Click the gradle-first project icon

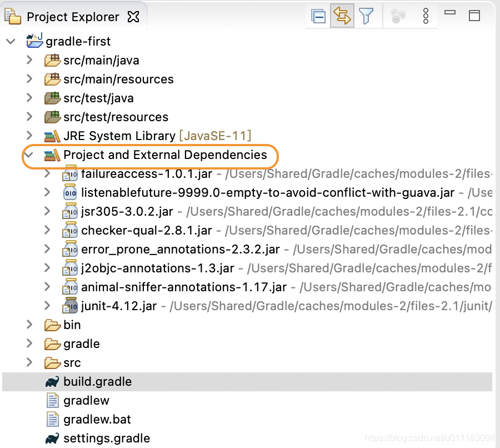pyautogui.click(x=35, y=41)
